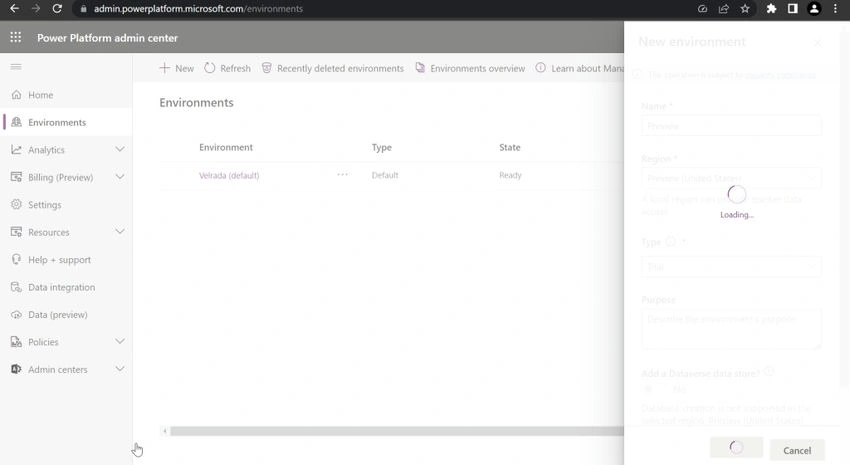Image resolution: width=850 pixels, height=465 pixels.
Task: Click the Help + support headset icon
Action: pos(16,260)
